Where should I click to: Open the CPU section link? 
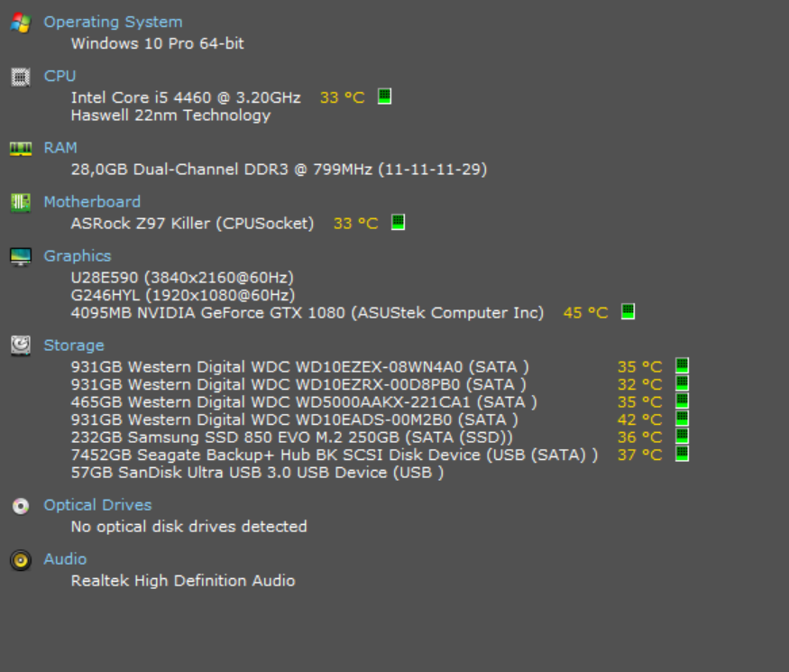(60, 76)
